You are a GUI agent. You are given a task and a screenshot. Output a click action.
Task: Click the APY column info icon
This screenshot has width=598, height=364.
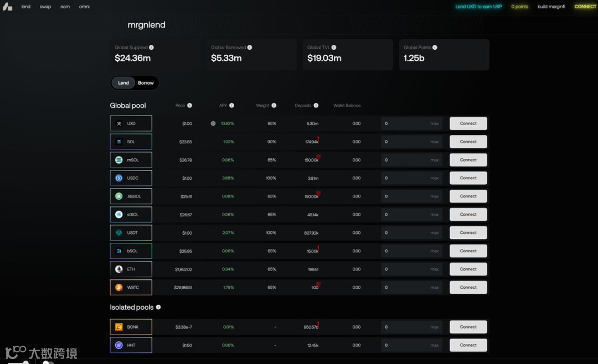tap(231, 105)
